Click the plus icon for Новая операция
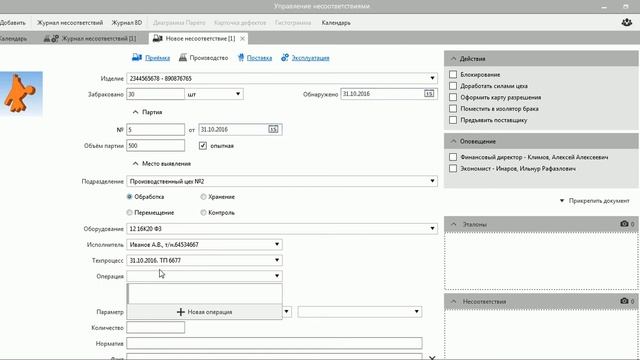Image resolution: width=640 pixels, height=360 pixels. [x=181, y=312]
